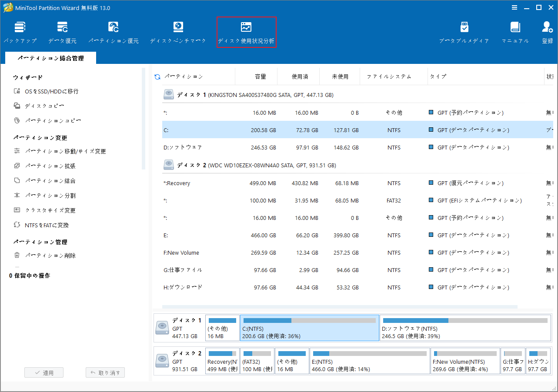Screen dimensions: 558x392
Task: Open the マニュアル (Manual)
Action: click(x=515, y=31)
